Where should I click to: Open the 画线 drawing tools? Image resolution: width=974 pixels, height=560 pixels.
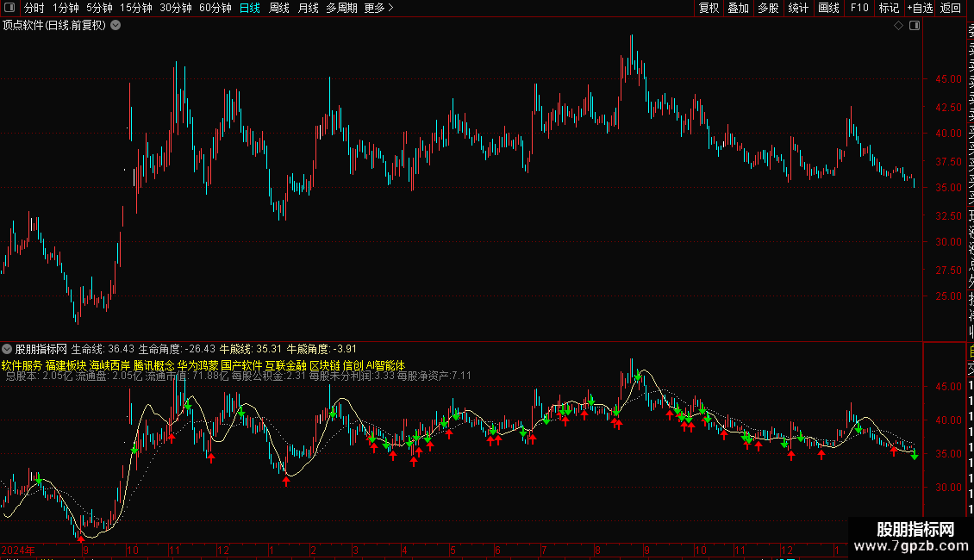click(828, 8)
